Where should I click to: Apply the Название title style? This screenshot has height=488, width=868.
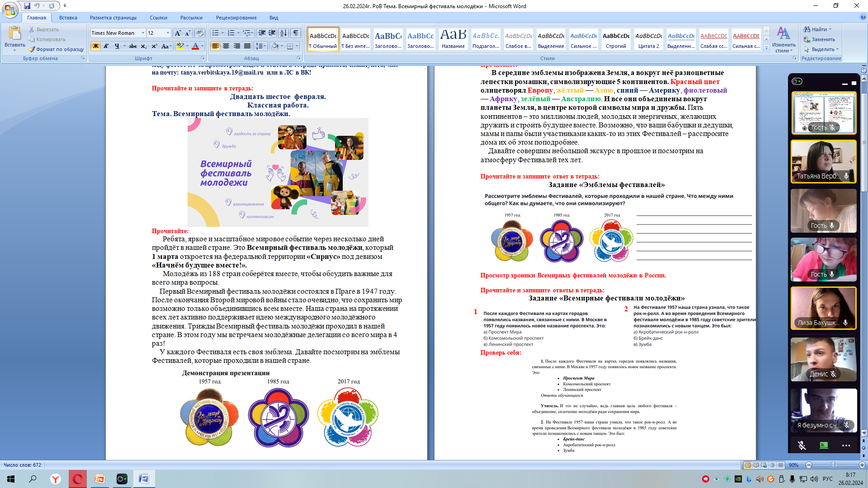tap(453, 39)
